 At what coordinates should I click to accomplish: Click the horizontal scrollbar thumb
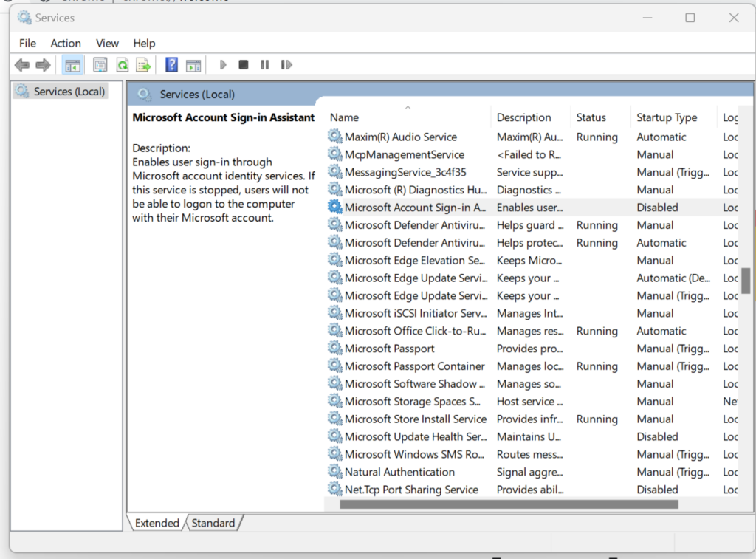coord(509,504)
